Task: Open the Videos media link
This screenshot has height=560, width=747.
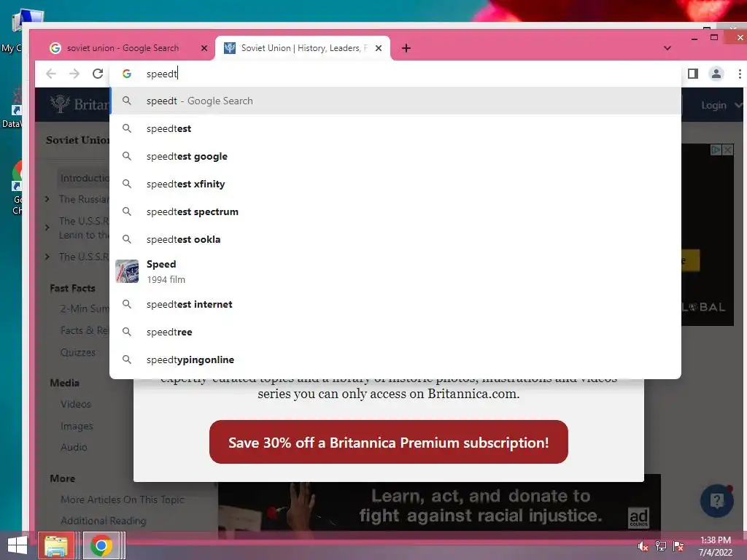Action: [75, 404]
